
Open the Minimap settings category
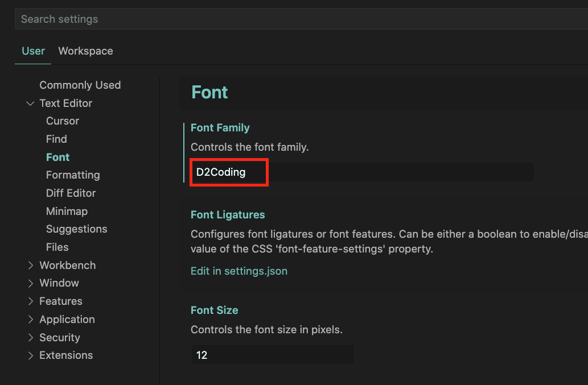coord(67,211)
